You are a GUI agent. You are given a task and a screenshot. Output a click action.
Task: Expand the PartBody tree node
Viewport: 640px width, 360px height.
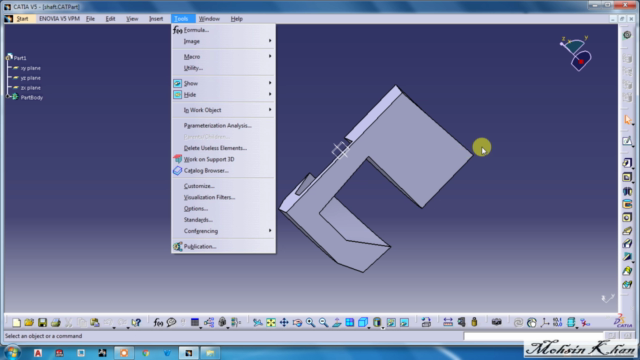pos(8,97)
